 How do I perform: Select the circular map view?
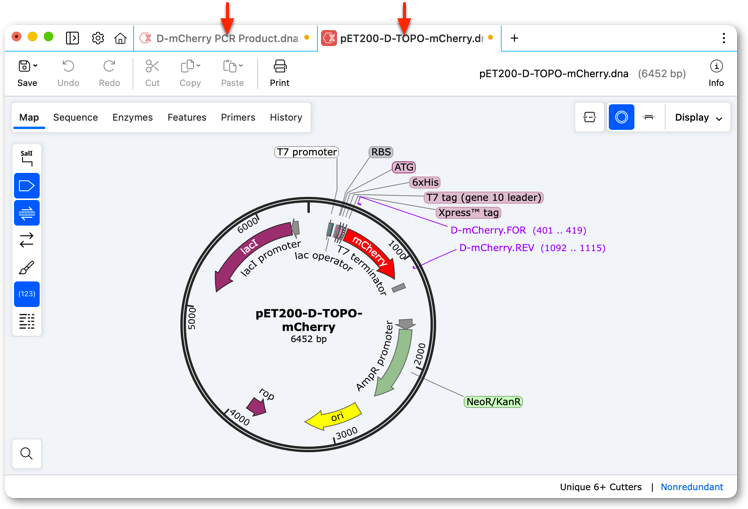pyautogui.click(x=621, y=117)
